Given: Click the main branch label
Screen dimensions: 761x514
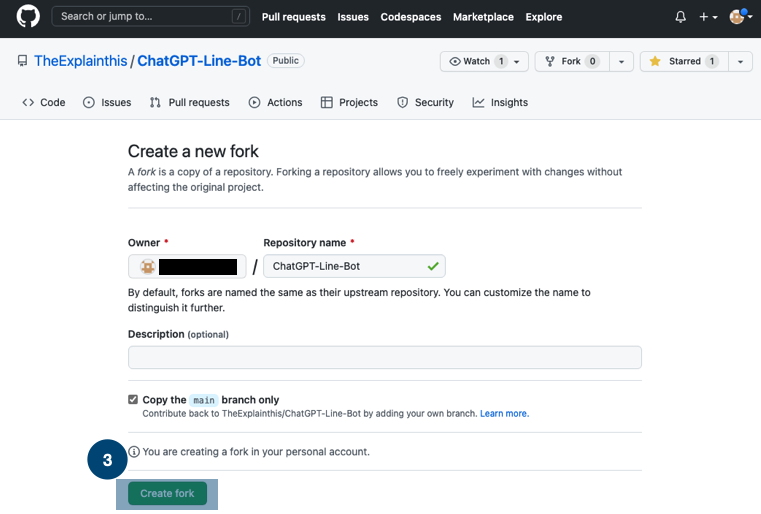Looking at the screenshot, I should (x=203, y=400).
